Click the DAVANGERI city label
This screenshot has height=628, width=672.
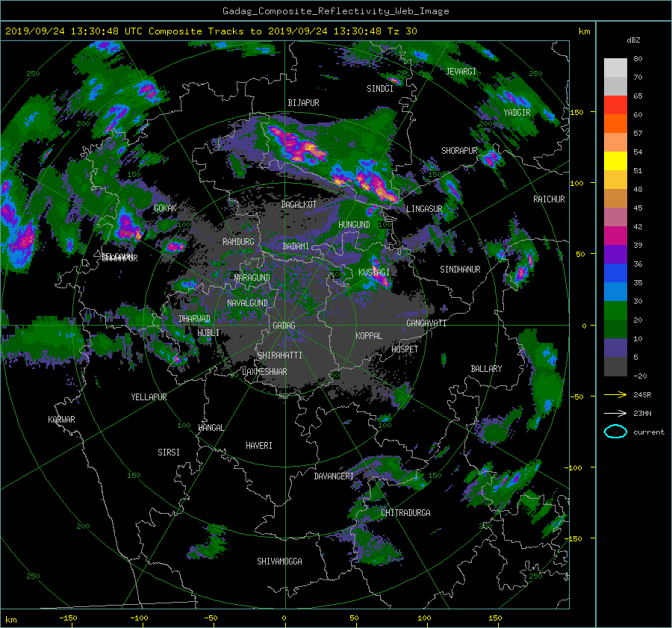(x=334, y=476)
